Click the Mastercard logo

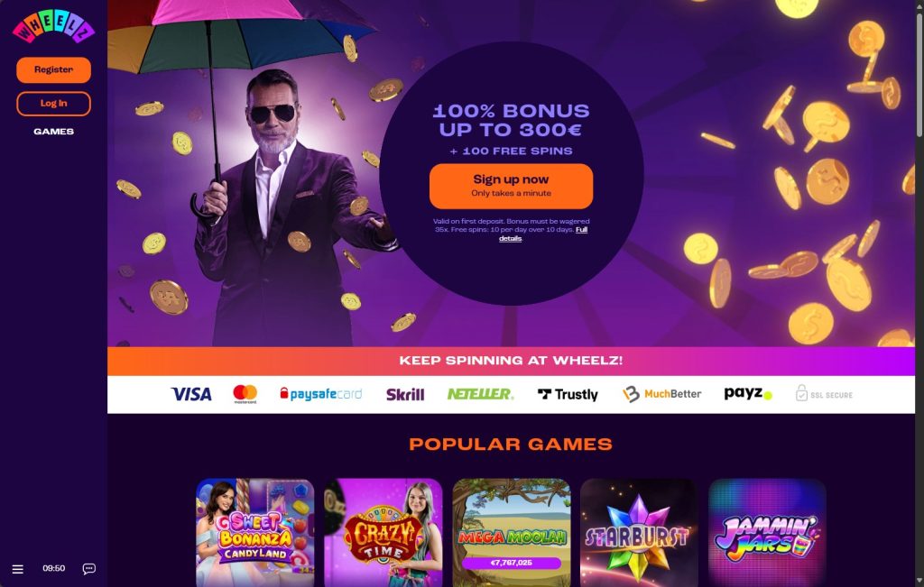[x=245, y=394]
